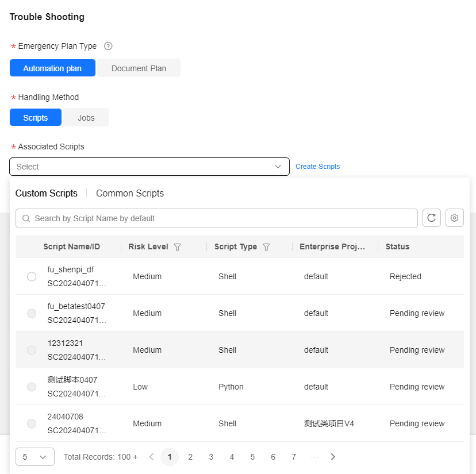Choose Document Plan type

[x=139, y=68]
